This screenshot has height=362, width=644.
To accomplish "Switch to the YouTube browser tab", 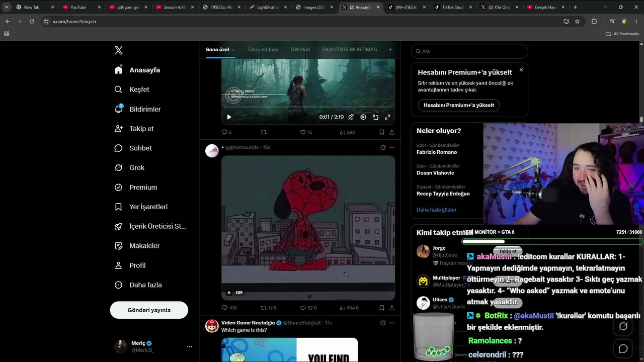I will [x=80, y=7].
